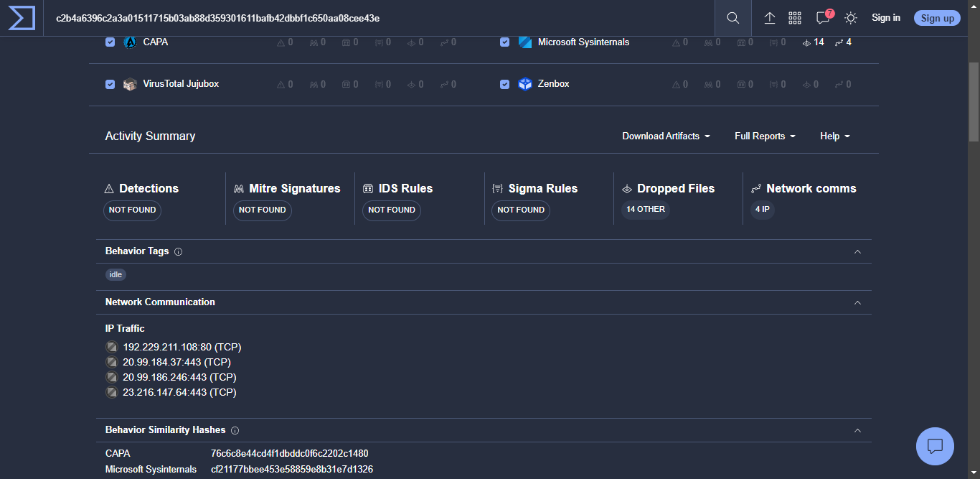980x479 pixels.
Task: Click the Behavior Similarity Hashes info icon
Action: (235, 431)
